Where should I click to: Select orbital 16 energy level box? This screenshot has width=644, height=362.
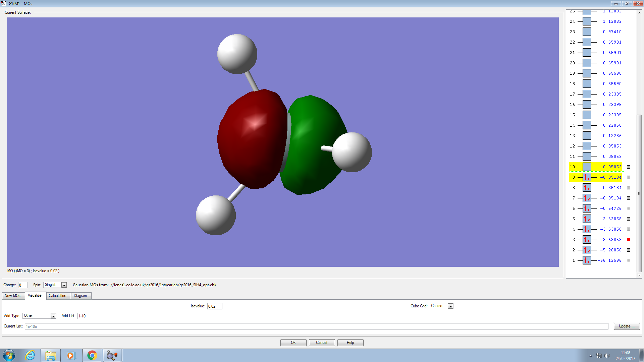click(587, 105)
